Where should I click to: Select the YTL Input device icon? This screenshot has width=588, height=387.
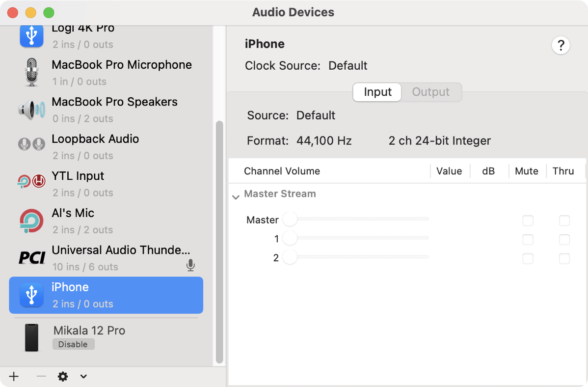[x=32, y=181]
